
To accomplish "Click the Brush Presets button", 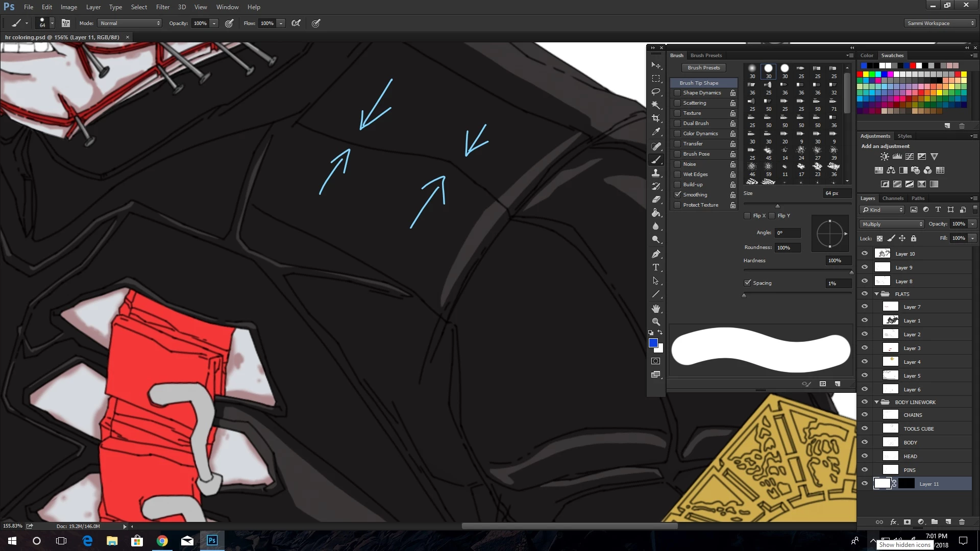I will point(703,68).
